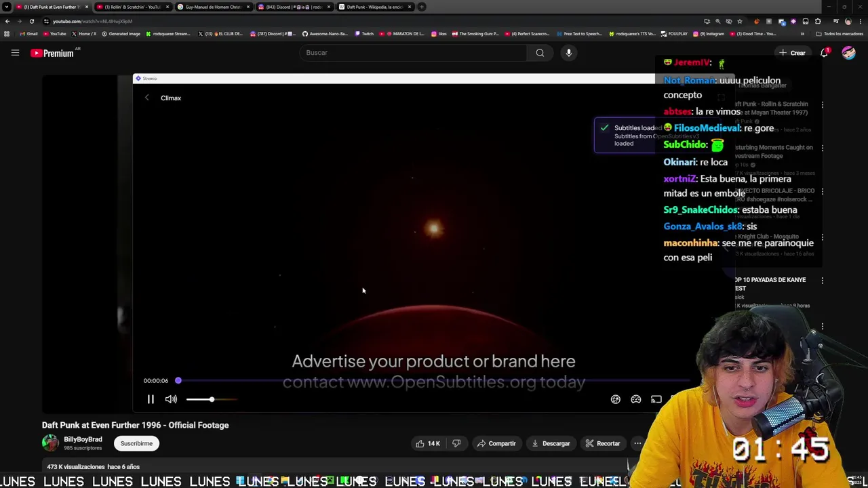868x488 pixels.
Task: Click the Recortar clip button
Action: coord(603,443)
